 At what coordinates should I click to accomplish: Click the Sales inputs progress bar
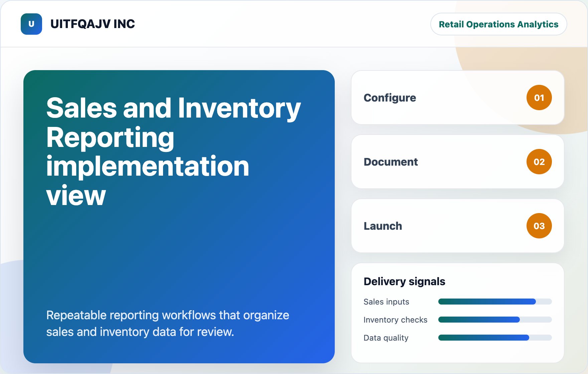tap(495, 302)
